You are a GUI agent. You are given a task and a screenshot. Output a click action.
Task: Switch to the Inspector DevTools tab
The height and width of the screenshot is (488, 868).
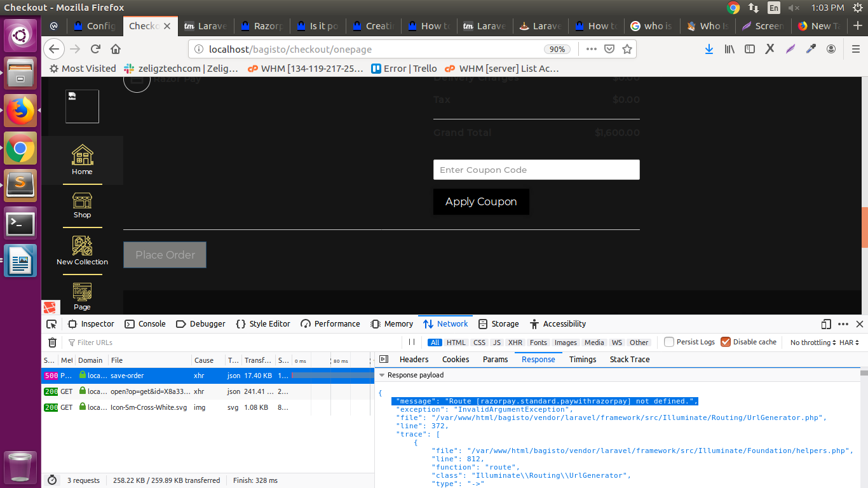tap(91, 324)
